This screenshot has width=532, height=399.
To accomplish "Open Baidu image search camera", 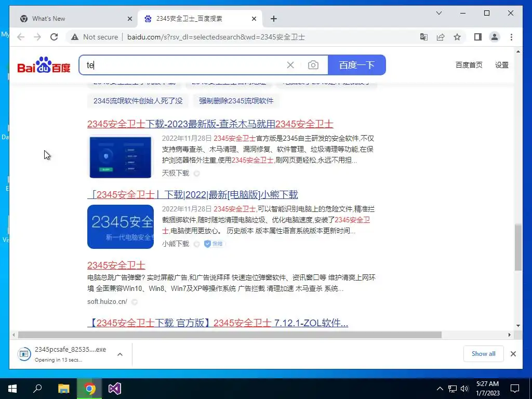I will 313,65.
